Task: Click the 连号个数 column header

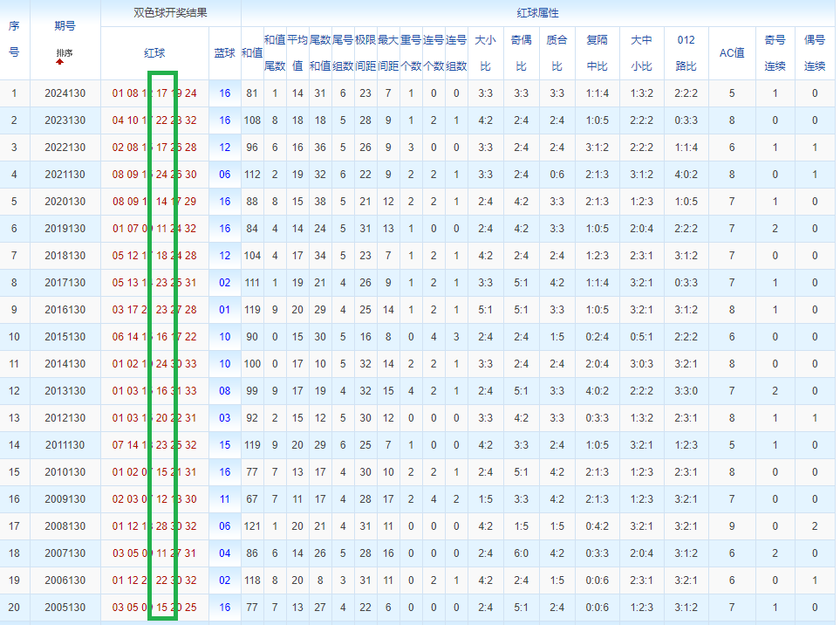Action: (x=434, y=52)
